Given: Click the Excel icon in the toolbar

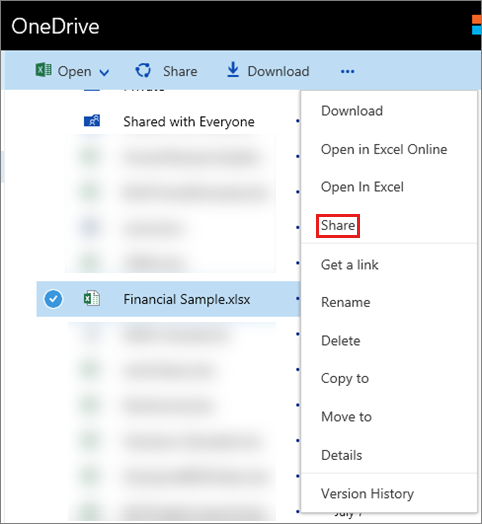Looking at the screenshot, I should click(x=43, y=70).
